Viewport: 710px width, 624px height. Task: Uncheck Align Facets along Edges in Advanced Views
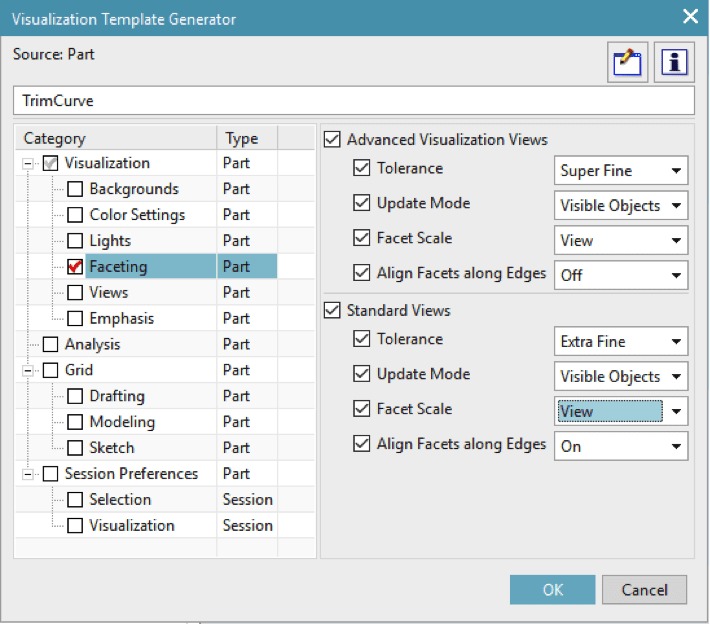[361, 273]
